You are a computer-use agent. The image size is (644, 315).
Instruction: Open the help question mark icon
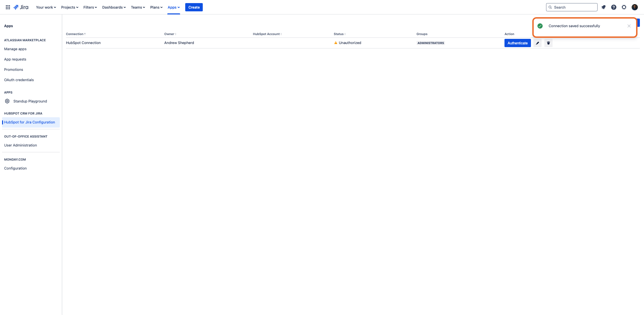(x=614, y=7)
